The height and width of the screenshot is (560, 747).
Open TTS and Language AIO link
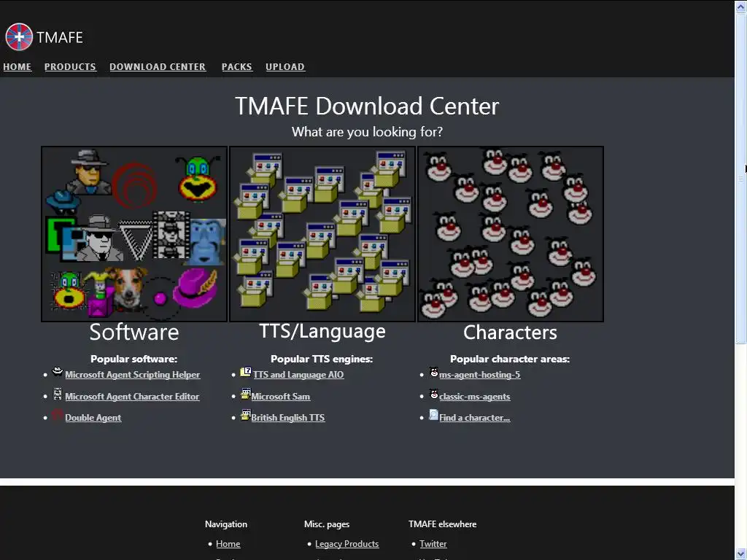298,375
